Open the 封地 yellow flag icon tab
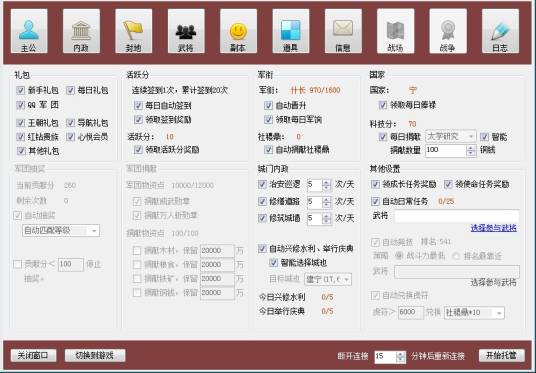 134,31
